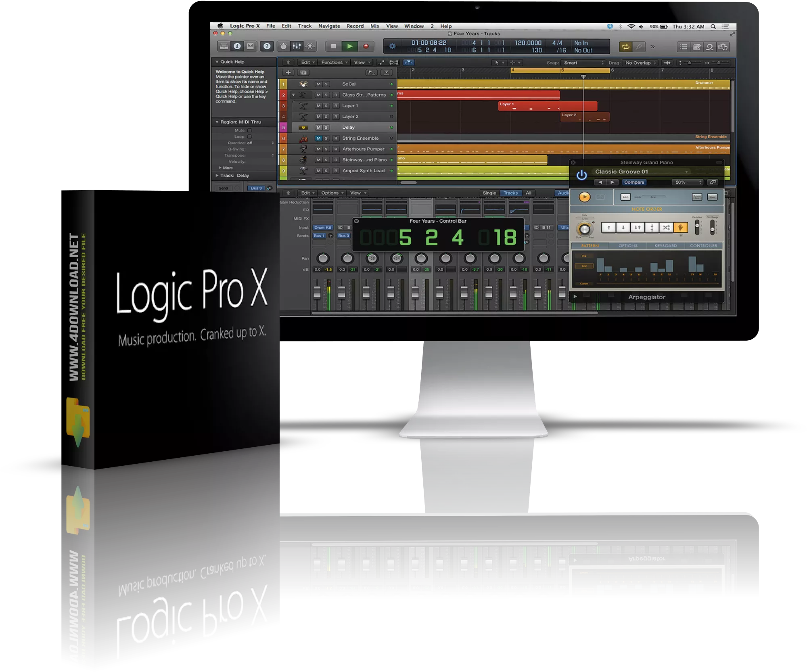The width and height of the screenshot is (807, 672).
Task: Click the Wi-Fi icon in menu bar
Action: (631, 27)
